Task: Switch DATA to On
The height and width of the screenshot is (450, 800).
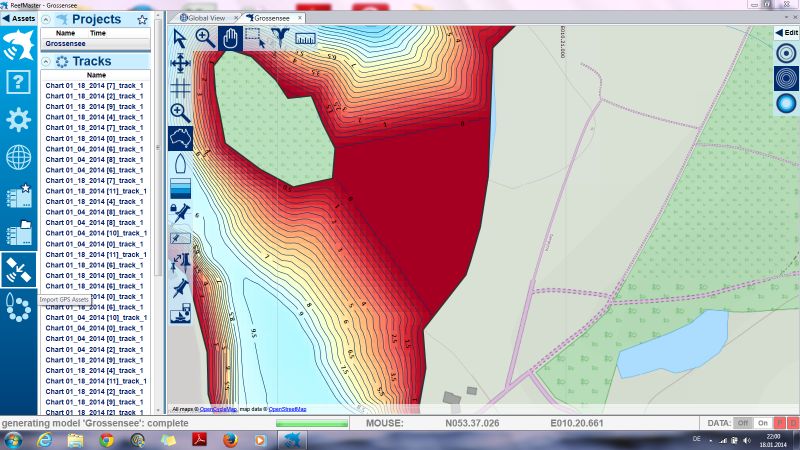Action: (x=763, y=423)
